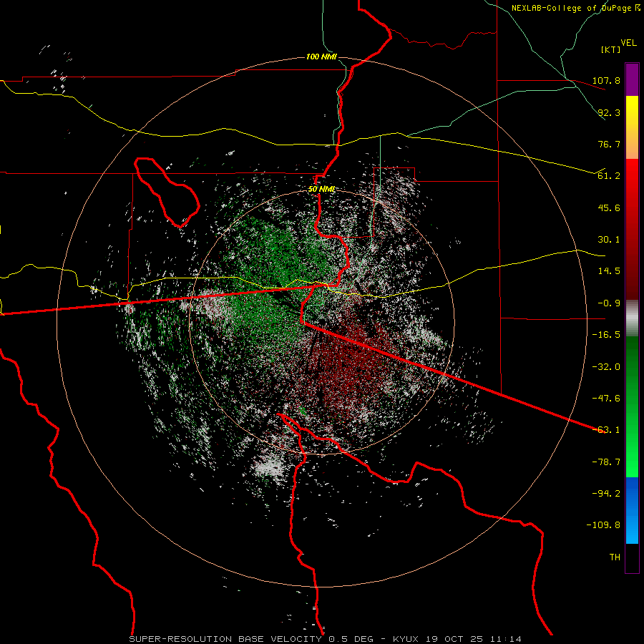The image size is (644, 644).
Task: Click the KYUX 19 OCT 25 11:14 timestamp
Action: coord(457,639)
